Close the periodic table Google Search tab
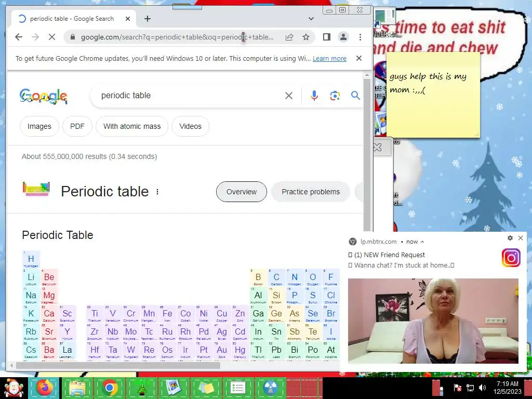The height and width of the screenshot is (399, 532). [128, 19]
